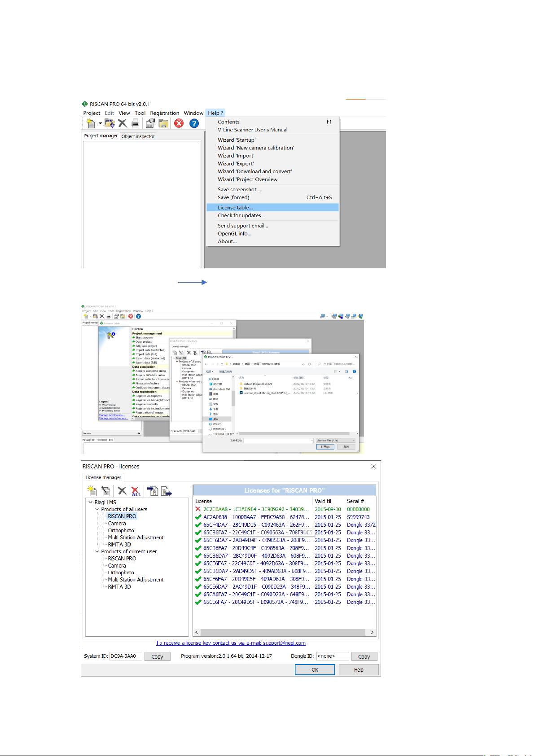Click the delete selected license X icon
The height and width of the screenshot is (756, 535).
pyautogui.click(x=122, y=491)
